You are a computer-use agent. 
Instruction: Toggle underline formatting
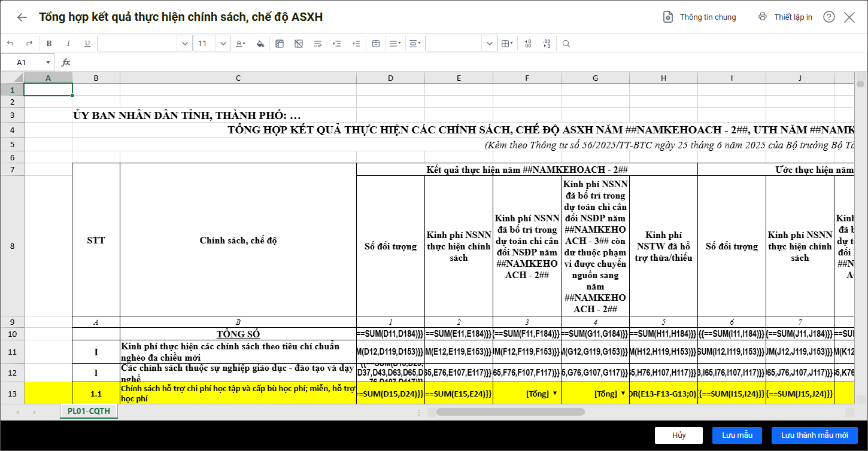tap(87, 44)
